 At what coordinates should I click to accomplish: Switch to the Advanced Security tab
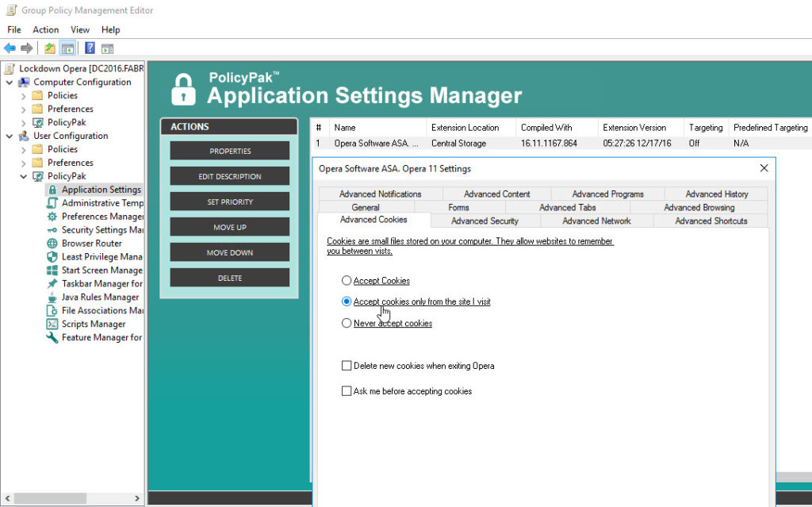point(485,221)
